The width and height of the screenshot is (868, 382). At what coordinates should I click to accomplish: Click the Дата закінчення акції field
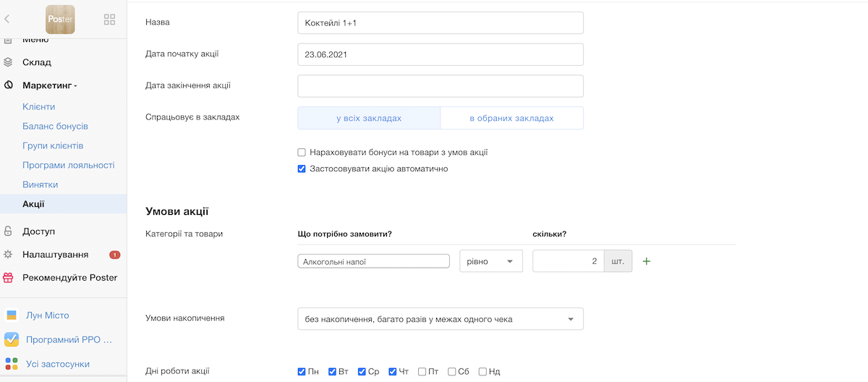440,86
